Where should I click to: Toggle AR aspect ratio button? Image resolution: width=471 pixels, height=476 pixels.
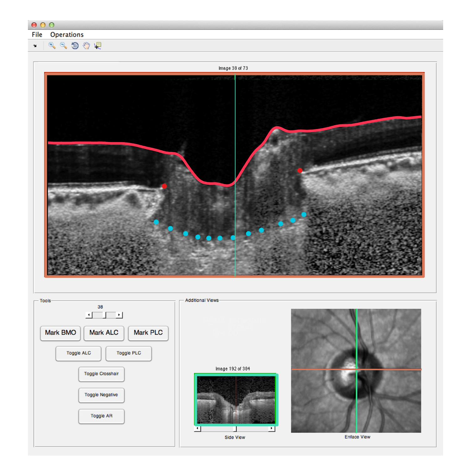coord(101,416)
